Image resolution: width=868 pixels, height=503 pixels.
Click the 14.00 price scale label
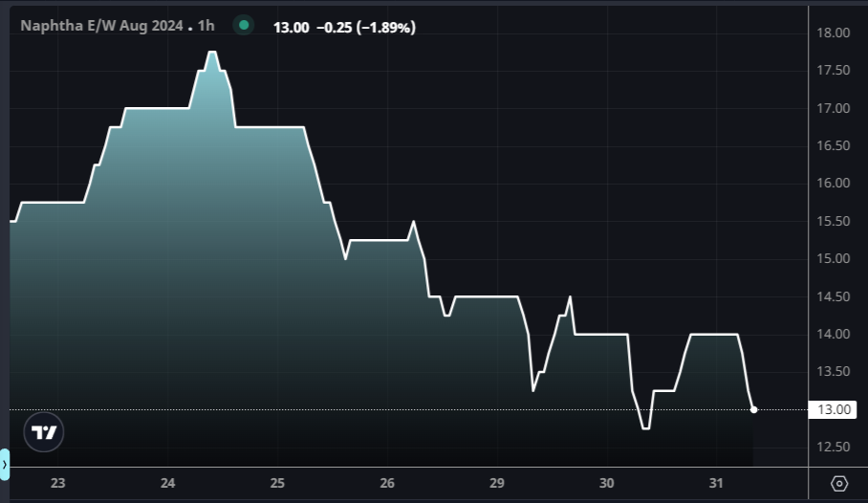click(x=834, y=334)
